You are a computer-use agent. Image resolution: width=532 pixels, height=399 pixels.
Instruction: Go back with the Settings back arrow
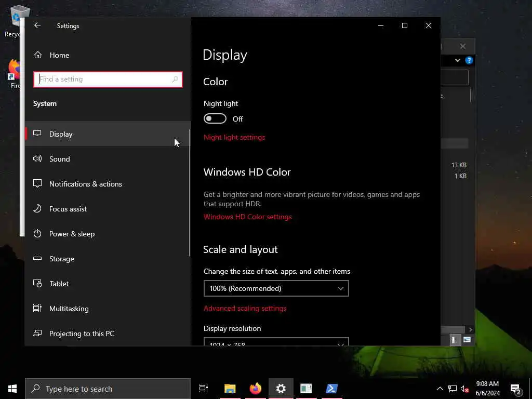37,25
